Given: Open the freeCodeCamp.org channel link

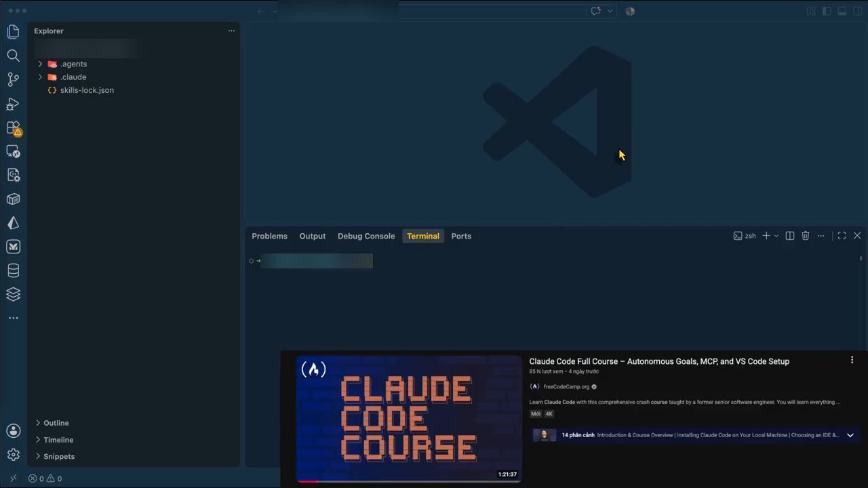Looking at the screenshot, I should click(x=566, y=387).
